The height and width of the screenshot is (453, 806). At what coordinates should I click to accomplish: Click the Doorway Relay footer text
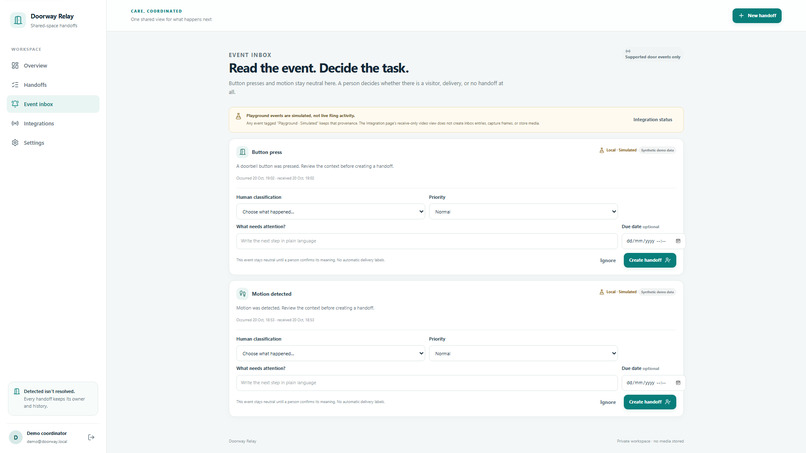243,441
